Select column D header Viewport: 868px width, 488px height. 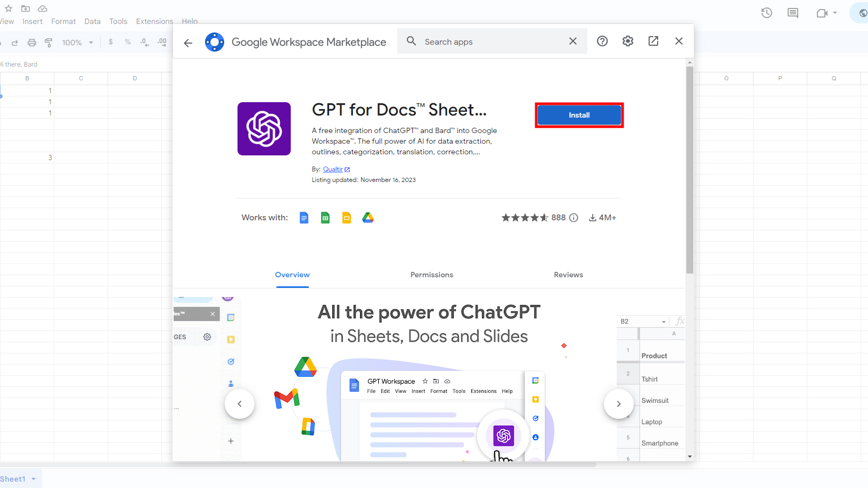click(x=135, y=78)
